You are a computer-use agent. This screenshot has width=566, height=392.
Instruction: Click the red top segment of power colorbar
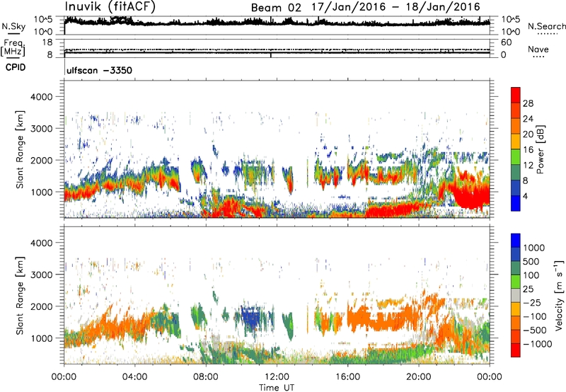(516, 95)
